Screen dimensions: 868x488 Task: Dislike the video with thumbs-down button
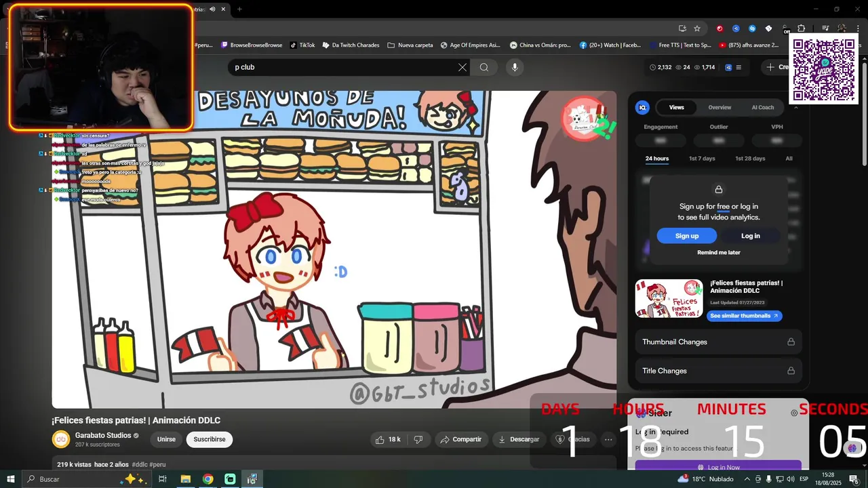[418, 439]
